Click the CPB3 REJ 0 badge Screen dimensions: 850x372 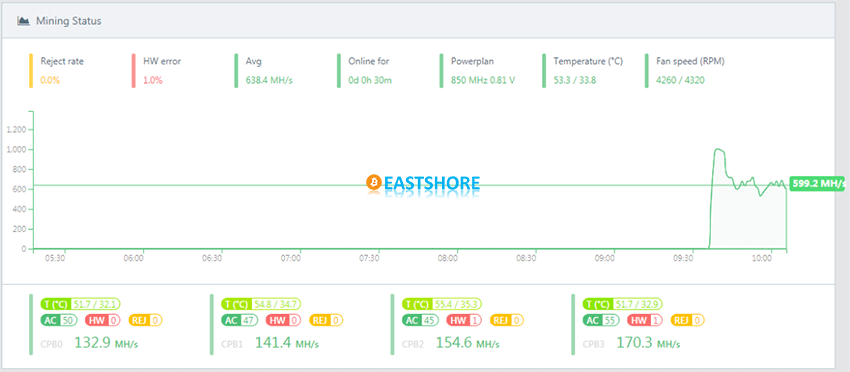click(688, 320)
